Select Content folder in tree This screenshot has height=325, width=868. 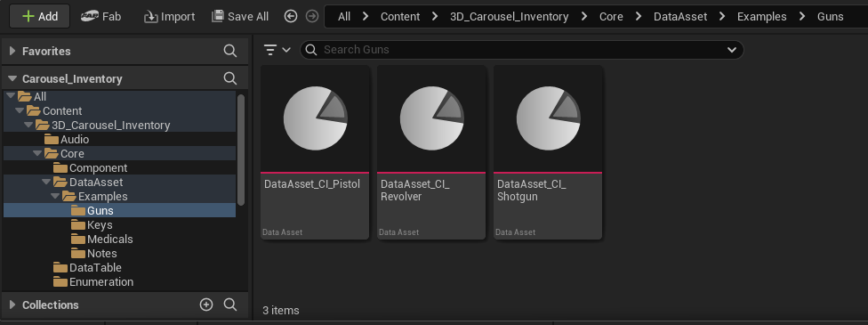[x=119, y=111]
